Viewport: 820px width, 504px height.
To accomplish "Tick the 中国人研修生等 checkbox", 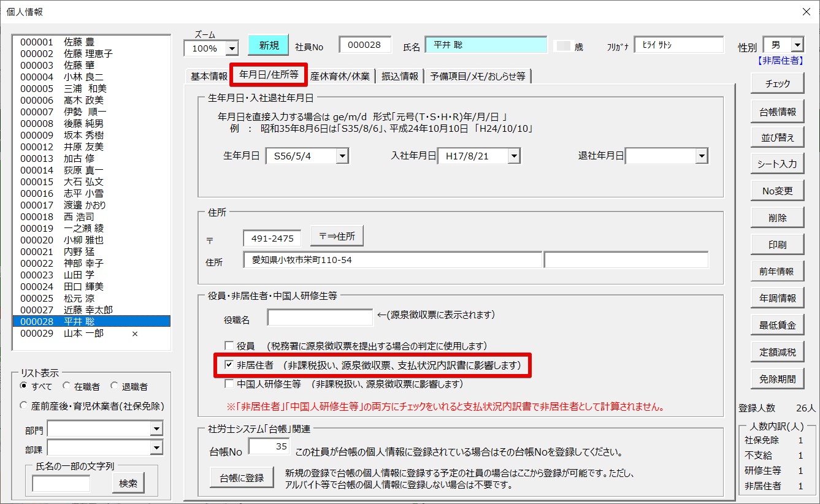I will click(229, 384).
